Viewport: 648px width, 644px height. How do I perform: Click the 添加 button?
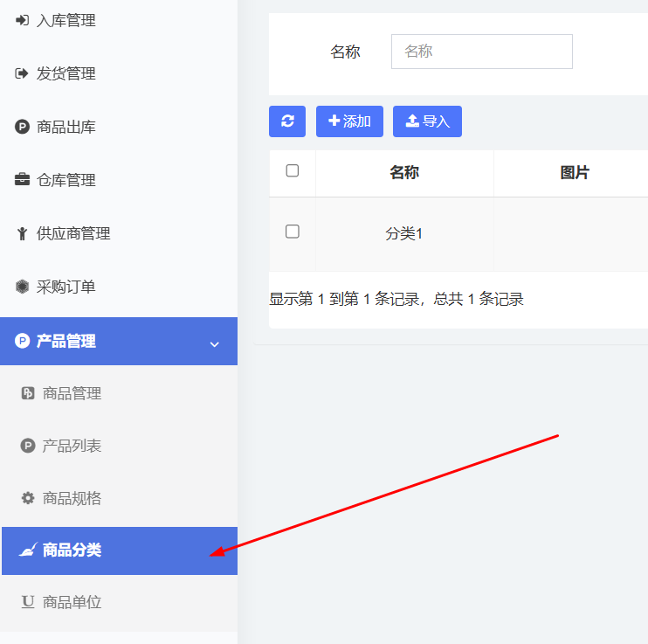click(x=349, y=121)
